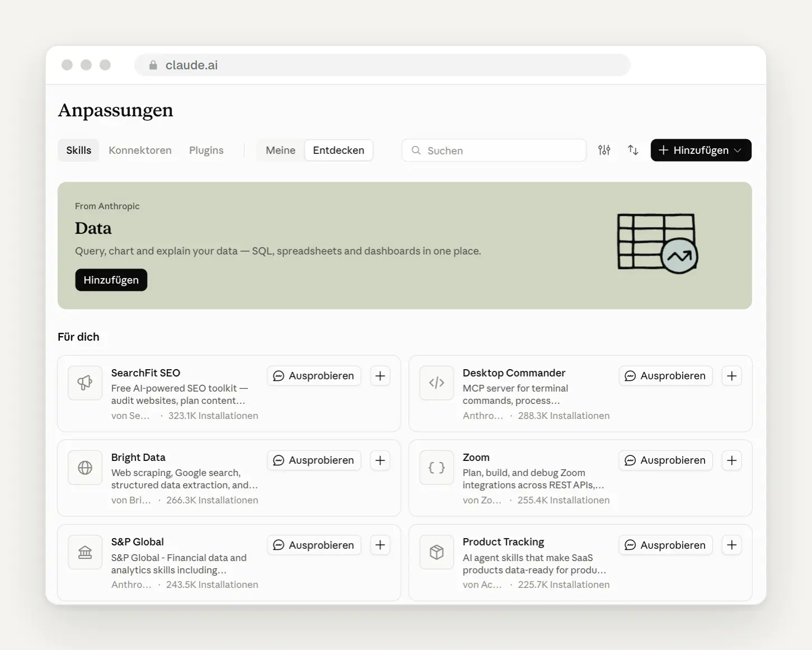Screen dimensions: 812x650
Task: Click Hinzufügen in the Data banner
Action: pyautogui.click(x=111, y=280)
